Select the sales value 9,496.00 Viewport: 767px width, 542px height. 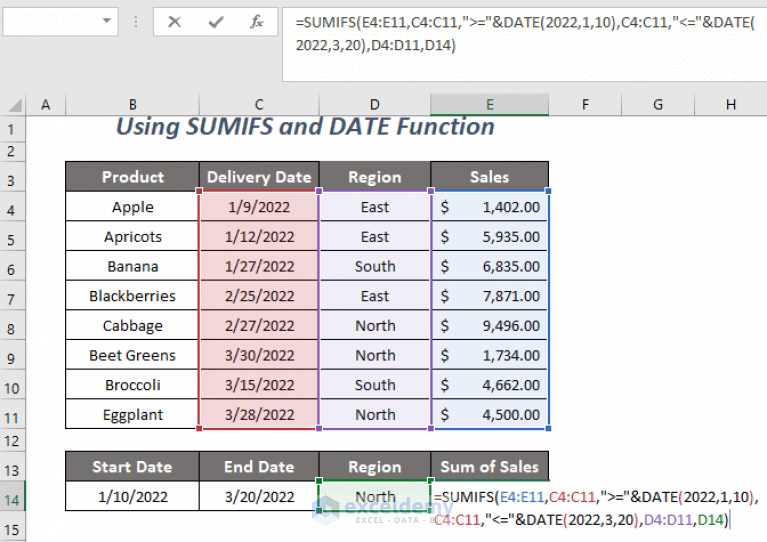490,326
